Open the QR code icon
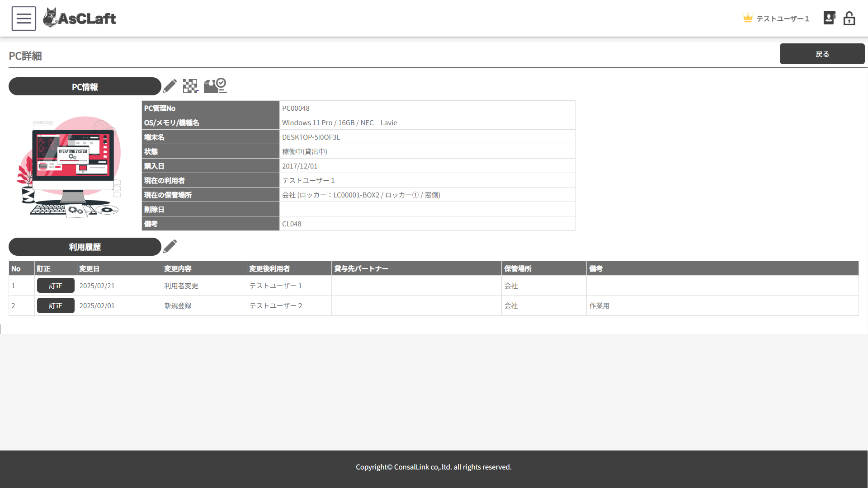Image resolution: width=868 pixels, height=488 pixels. coord(190,86)
